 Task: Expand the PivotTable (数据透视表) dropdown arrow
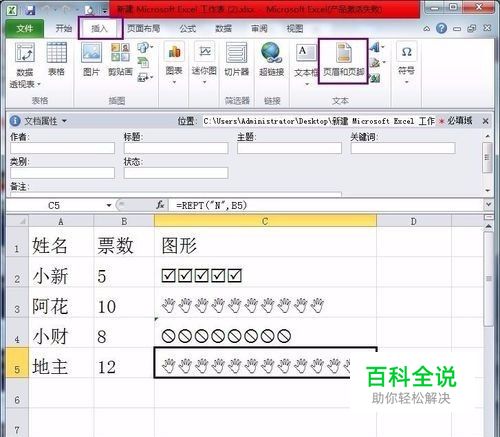pos(39,84)
